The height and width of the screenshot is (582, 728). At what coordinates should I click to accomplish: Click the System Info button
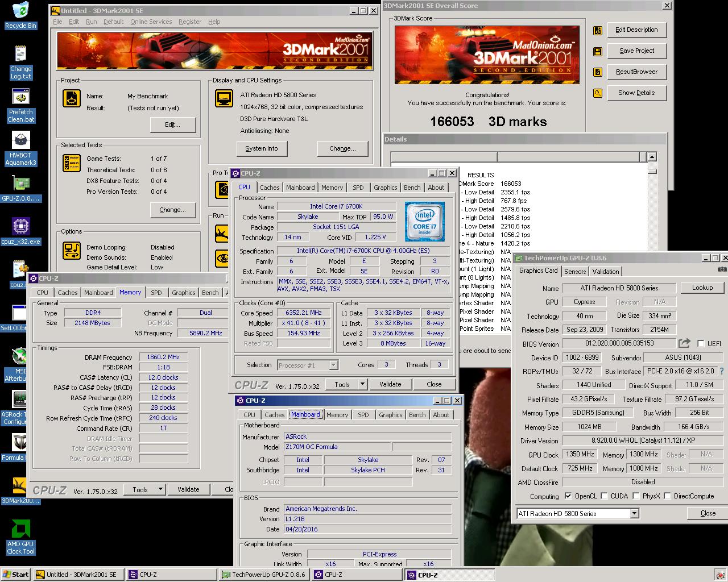click(x=262, y=148)
